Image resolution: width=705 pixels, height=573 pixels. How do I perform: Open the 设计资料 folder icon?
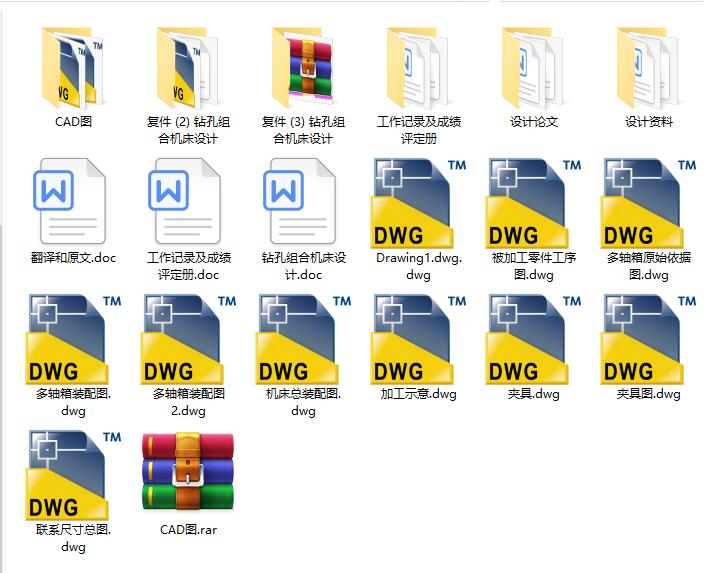click(648, 67)
